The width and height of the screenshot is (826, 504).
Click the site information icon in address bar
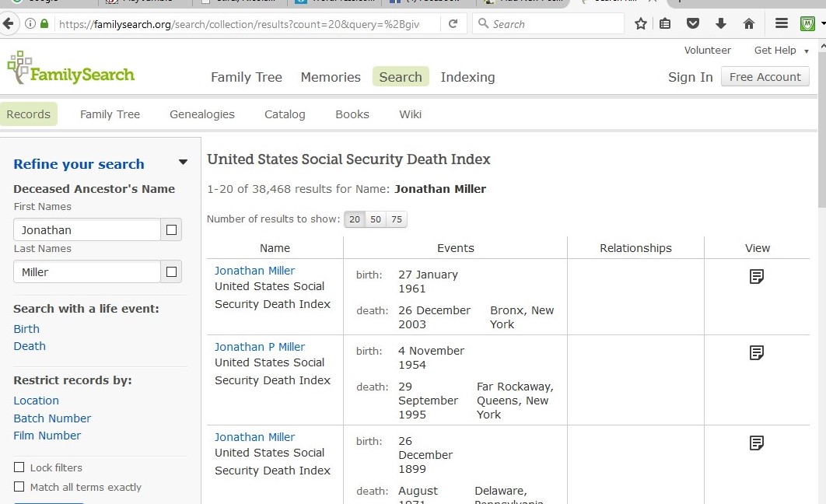(30, 23)
